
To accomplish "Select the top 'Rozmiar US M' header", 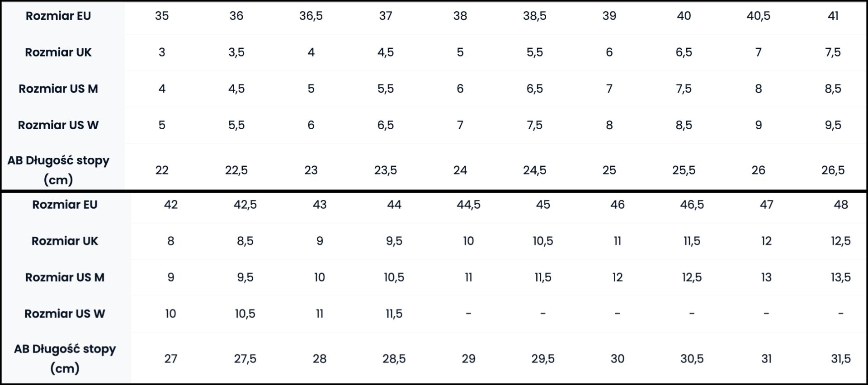I will click(x=58, y=89).
